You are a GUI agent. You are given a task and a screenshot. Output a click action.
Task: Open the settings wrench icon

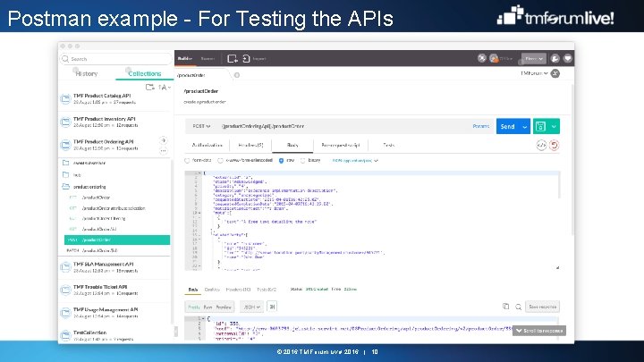tap(555, 59)
